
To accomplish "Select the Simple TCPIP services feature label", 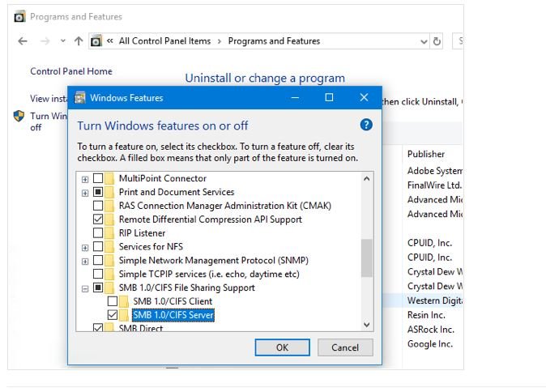I will (x=209, y=274).
